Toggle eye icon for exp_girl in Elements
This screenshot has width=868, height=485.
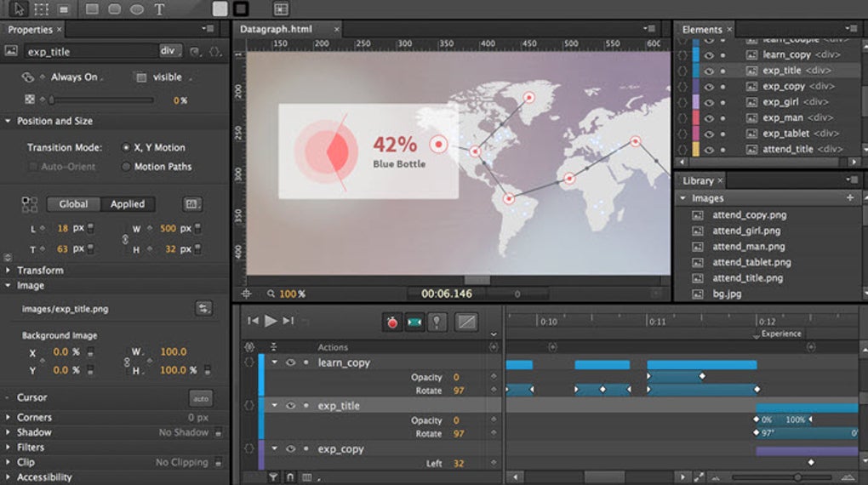click(x=709, y=102)
